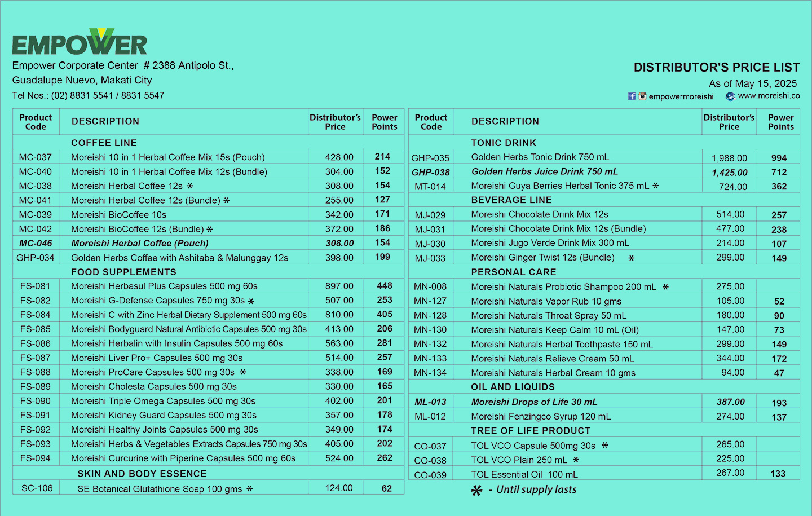Image resolution: width=812 pixels, height=516 pixels.
Task: Click the globe icon beside www.moreishi.co
Action: 730,96
